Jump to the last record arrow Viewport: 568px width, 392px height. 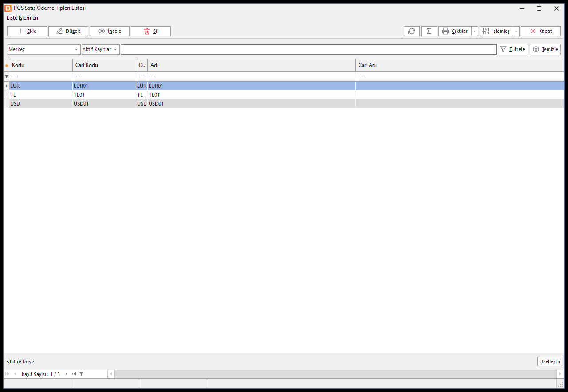[x=74, y=374]
